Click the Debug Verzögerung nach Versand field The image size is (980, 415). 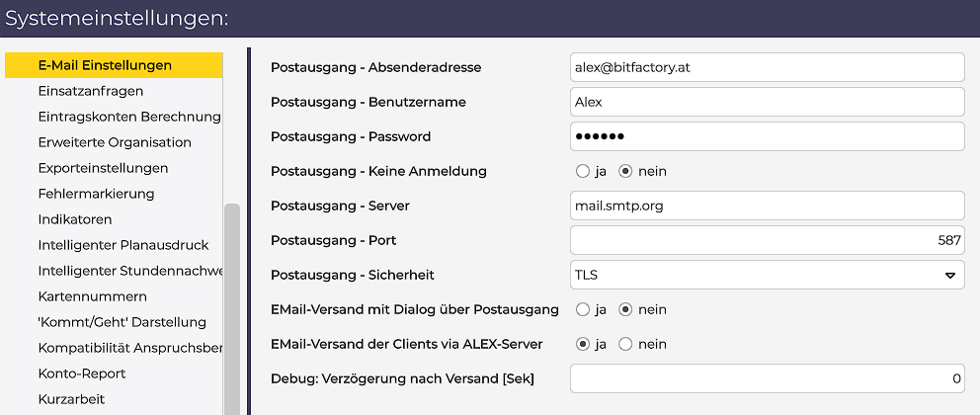[767, 378]
